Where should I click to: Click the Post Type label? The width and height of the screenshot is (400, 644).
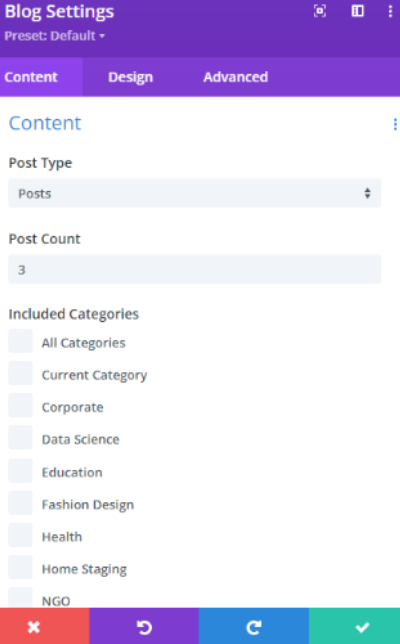[x=40, y=163]
